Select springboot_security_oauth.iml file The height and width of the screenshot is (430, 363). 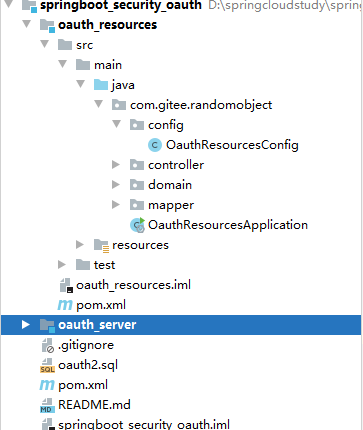[144, 425]
